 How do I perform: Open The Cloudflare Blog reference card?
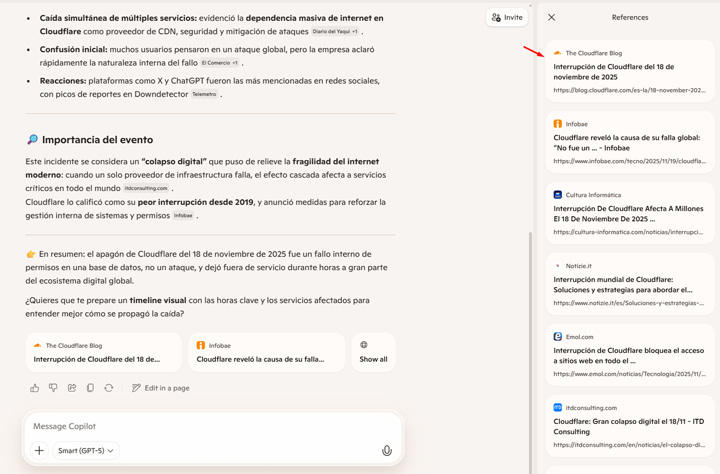point(629,71)
